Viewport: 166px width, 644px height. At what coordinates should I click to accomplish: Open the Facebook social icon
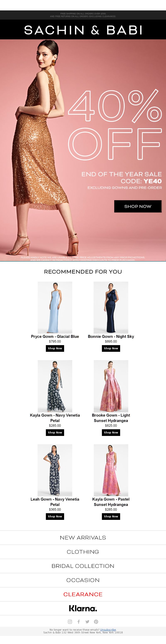pyautogui.click(x=78, y=622)
